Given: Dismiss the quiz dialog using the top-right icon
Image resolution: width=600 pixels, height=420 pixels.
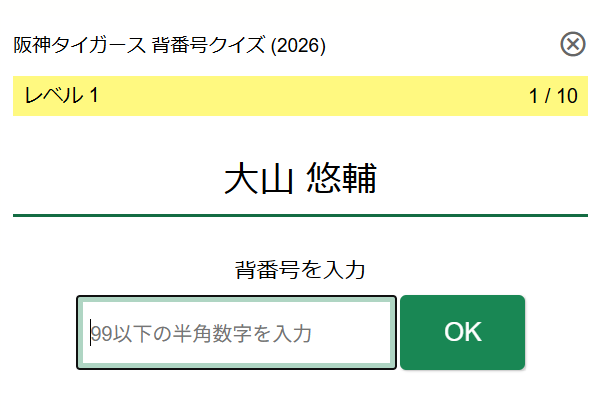Looking at the screenshot, I should click(x=573, y=44).
